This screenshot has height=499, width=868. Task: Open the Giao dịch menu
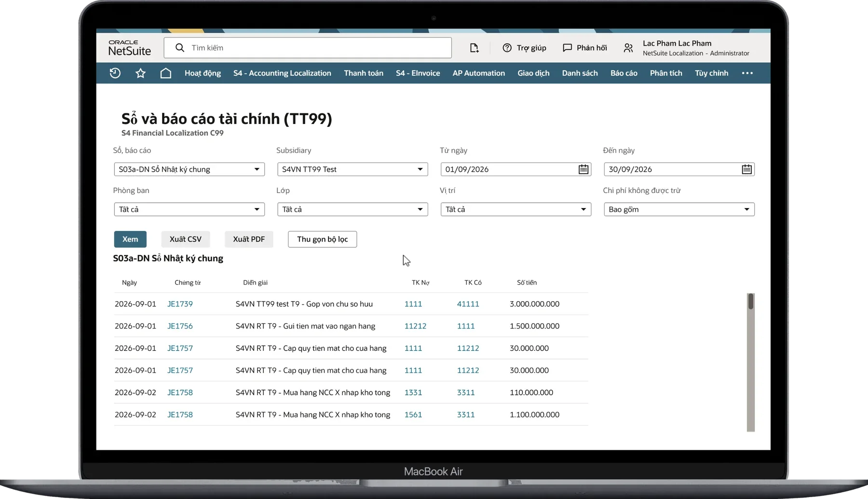[x=533, y=73]
